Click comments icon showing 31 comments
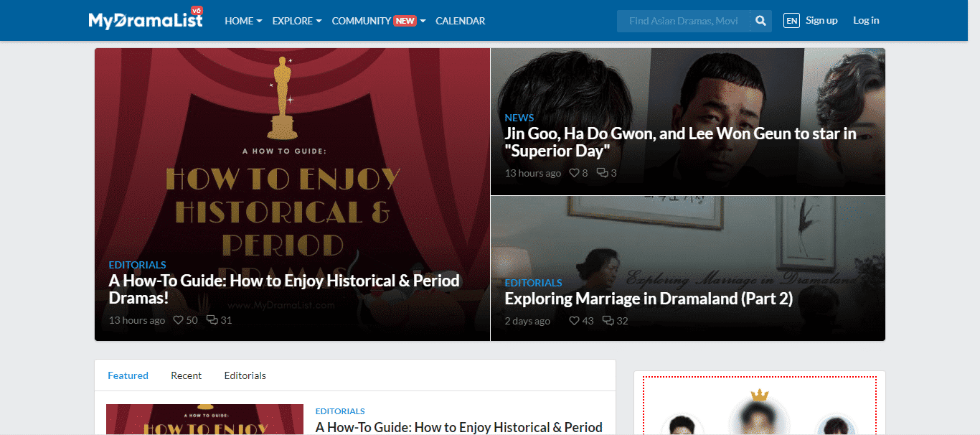 pos(212,320)
